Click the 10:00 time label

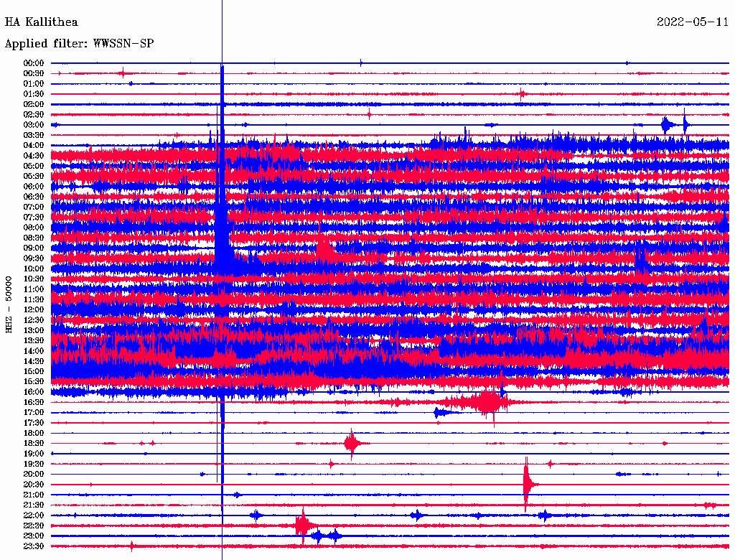(34, 269)
